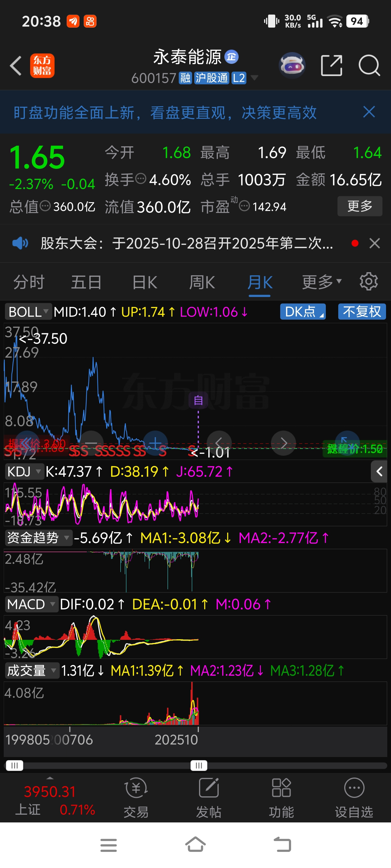Open the 盯盘功能全面上新 banner link
391x868 pixels.
[165, 113]
